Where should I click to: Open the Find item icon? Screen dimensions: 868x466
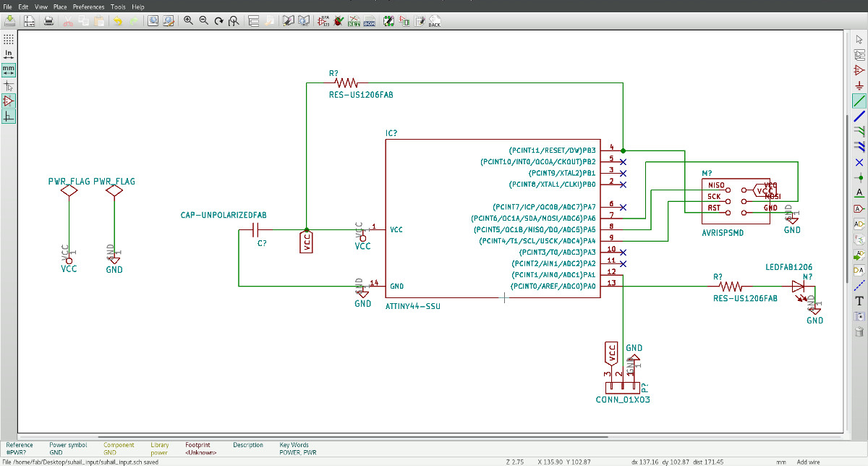(x=153, y=21)
